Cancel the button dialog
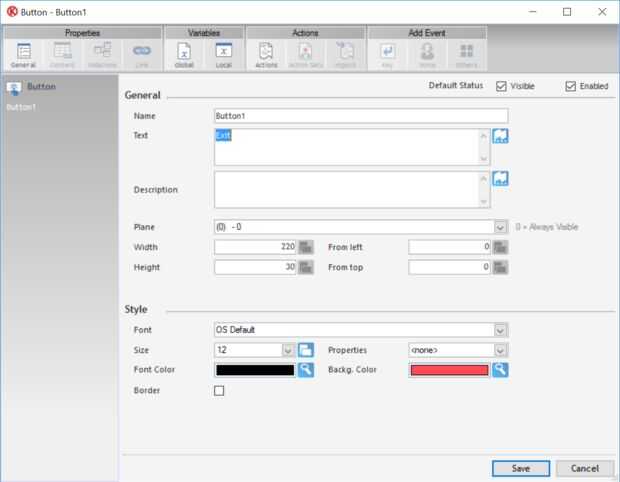620x482 pixels. [585, 469]
